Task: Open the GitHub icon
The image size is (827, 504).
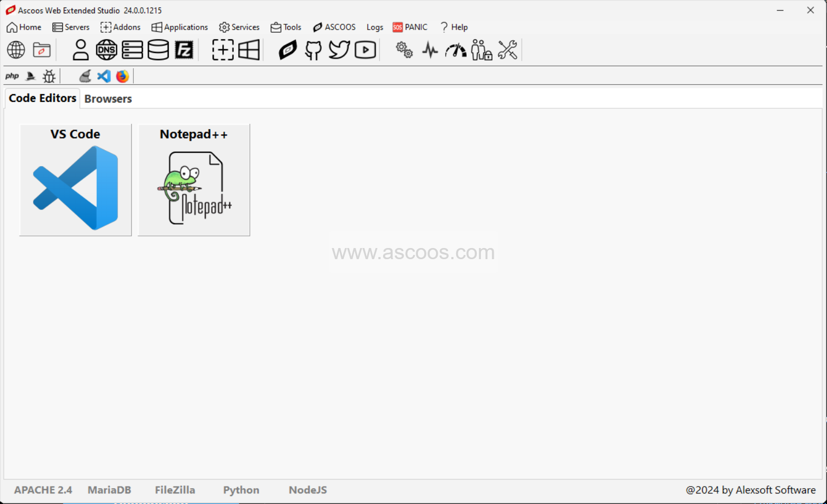Action: point(313,50)
